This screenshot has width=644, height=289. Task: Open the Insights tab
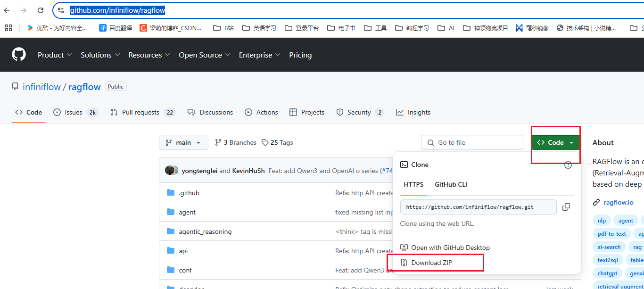click(x=413, y=112)
